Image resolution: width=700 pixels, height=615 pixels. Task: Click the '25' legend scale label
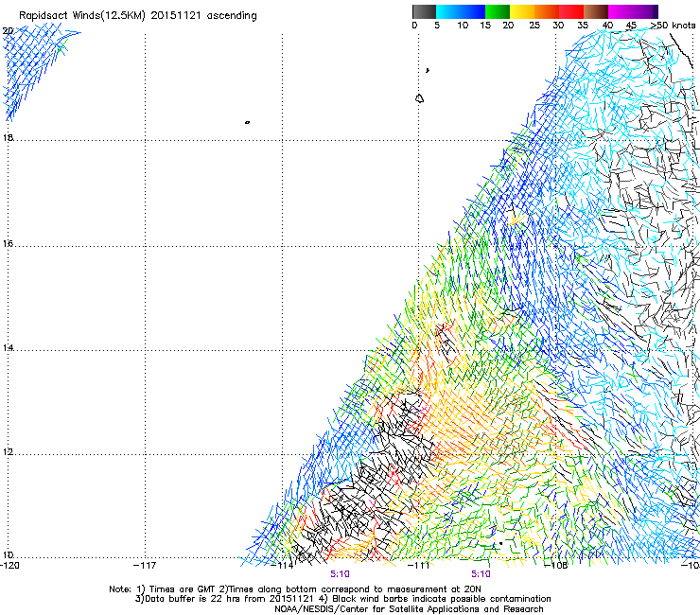click(x=534, y=26)
